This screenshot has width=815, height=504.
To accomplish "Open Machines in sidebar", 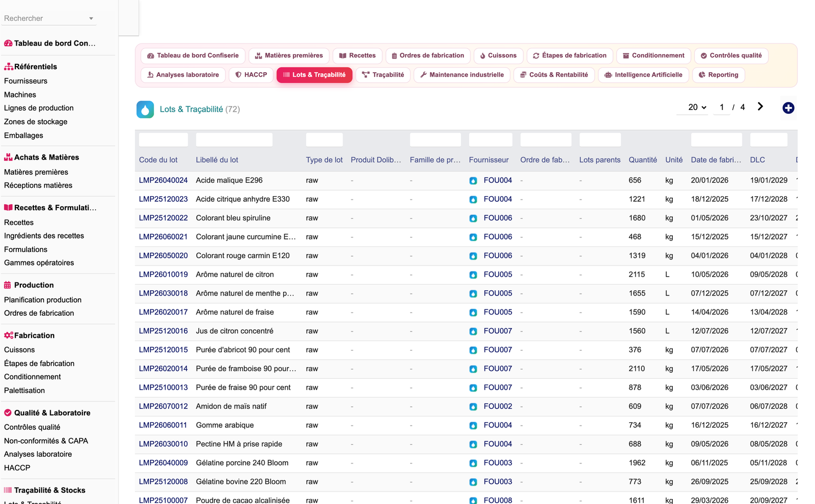I will coord(20,95).
